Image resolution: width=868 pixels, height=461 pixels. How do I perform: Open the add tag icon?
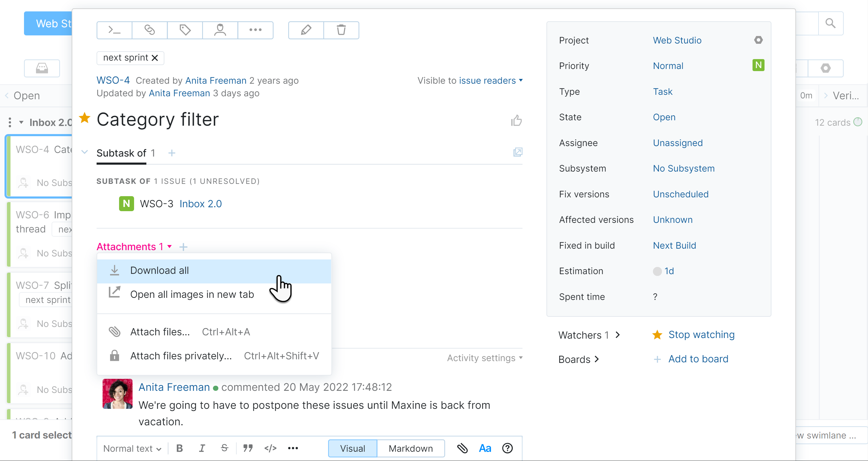point(185,30)
